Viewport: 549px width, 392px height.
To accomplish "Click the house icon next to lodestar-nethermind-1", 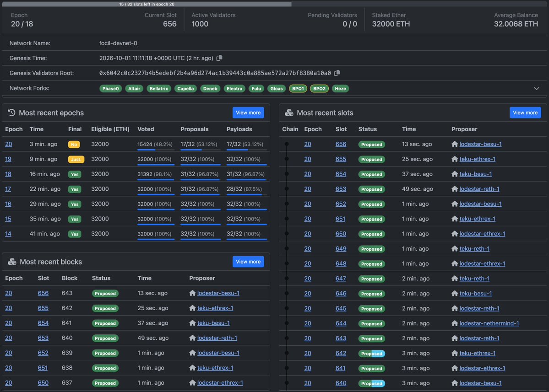I will pyautogui.click(x=455, y=323).
